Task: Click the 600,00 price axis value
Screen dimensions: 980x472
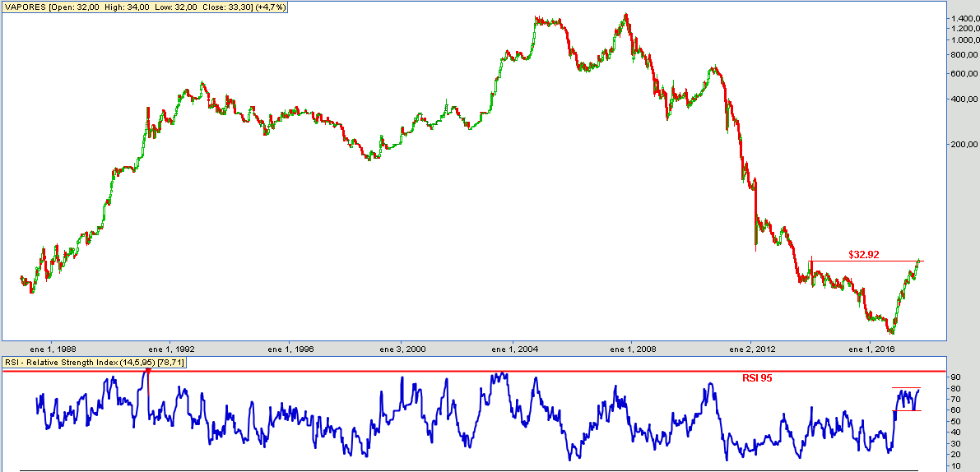Action: point(964,73)
